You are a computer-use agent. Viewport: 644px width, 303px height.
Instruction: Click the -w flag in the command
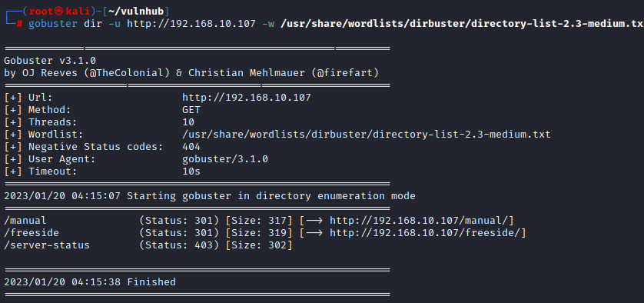tap(267, 23)
